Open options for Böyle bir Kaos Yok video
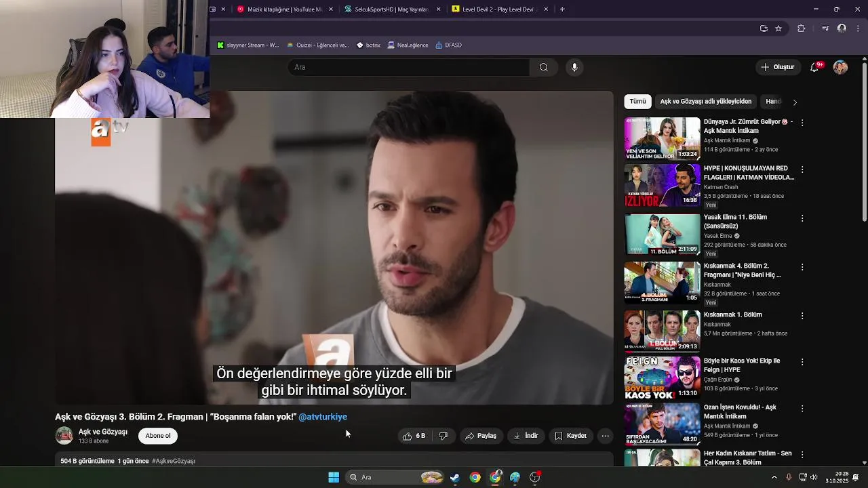868x488 pixels. [802, 362]
